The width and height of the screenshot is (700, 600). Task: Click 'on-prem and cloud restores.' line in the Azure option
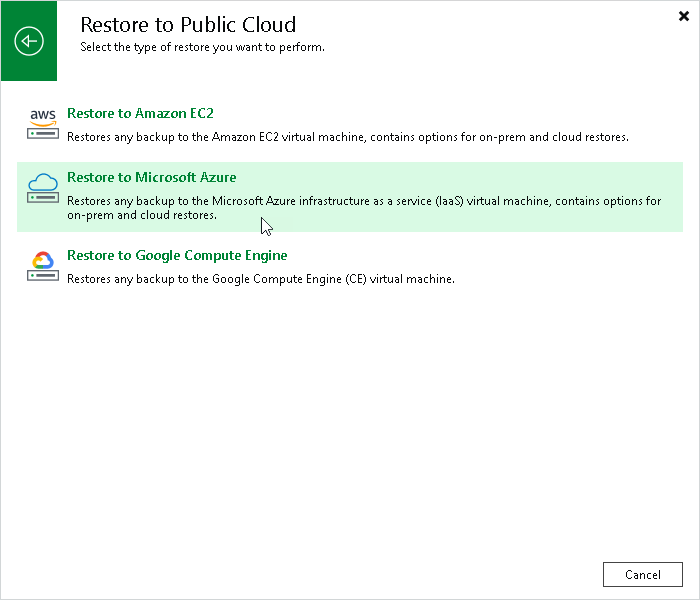click(x=142, y=215)
